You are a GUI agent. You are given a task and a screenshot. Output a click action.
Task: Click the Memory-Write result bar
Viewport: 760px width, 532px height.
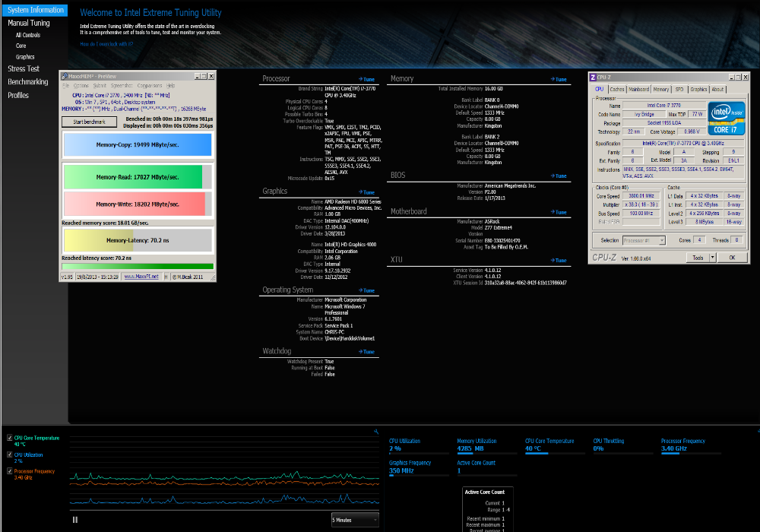[x=138, y=204]
